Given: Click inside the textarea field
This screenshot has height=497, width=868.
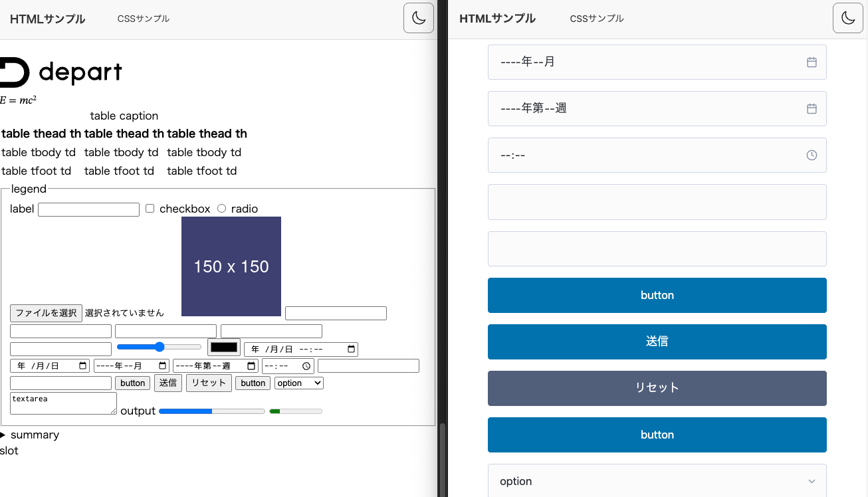Looking at the screenshot, I should coord(63,403).
